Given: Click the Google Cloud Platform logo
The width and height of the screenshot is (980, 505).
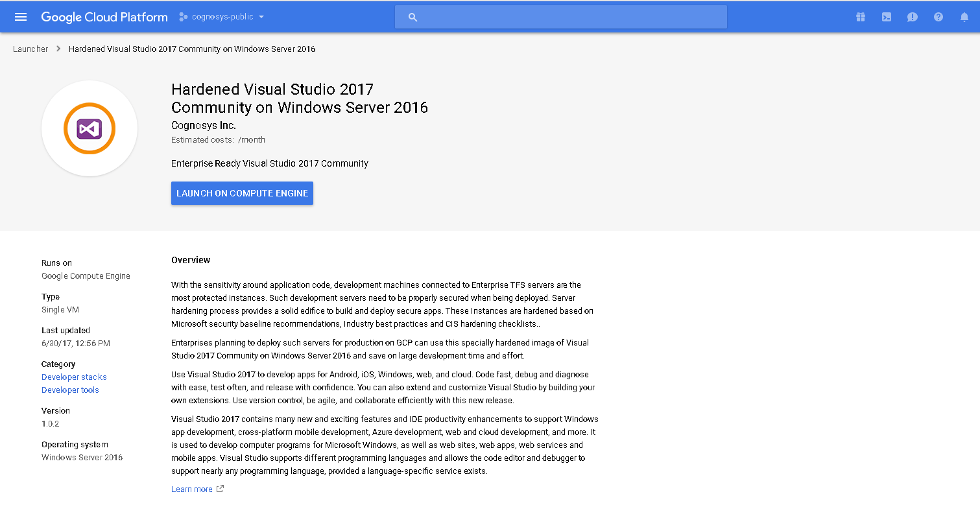Looking at the screenshot, I should click(x=104, y=17).
